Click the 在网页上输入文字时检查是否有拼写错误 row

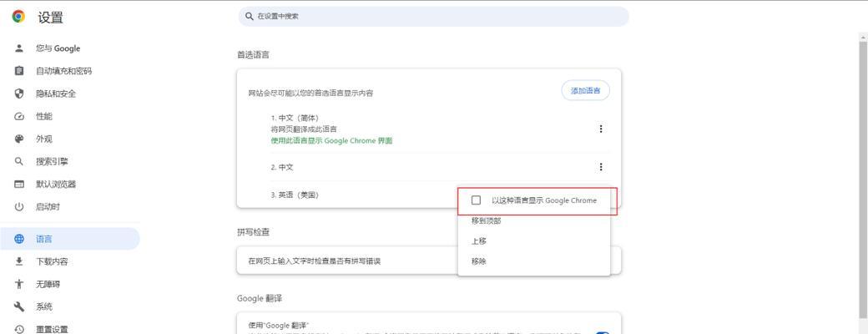click(429, 261)
